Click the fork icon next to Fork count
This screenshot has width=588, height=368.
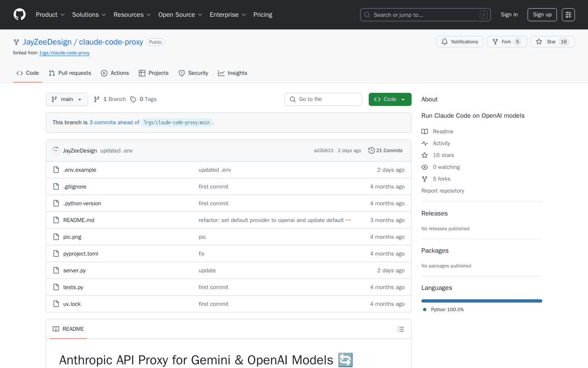(x=496, y=41)
